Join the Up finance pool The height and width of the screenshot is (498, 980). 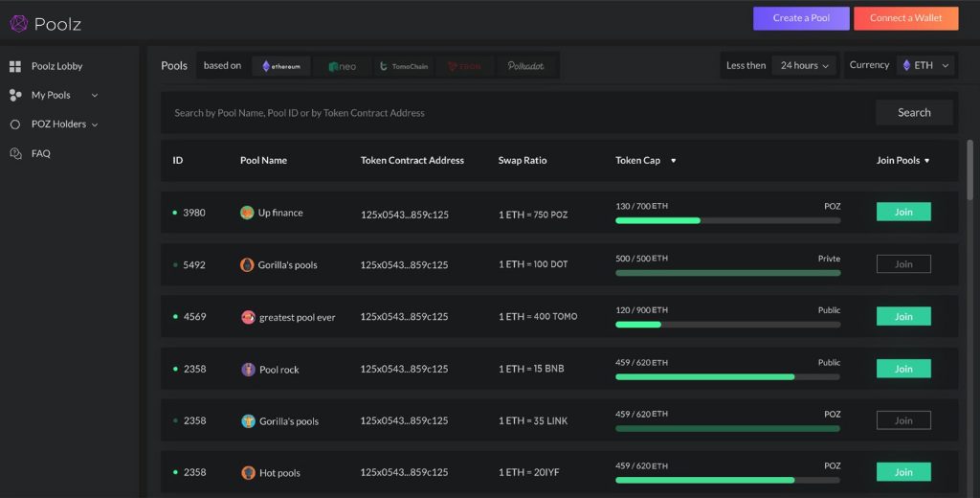click(x=903, y=212)
